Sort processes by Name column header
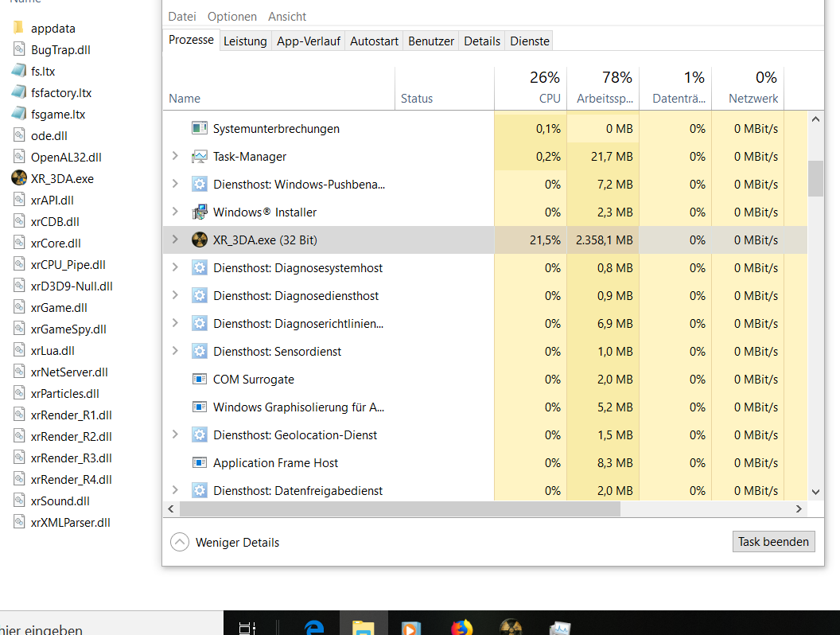 (x=278, y=88)
